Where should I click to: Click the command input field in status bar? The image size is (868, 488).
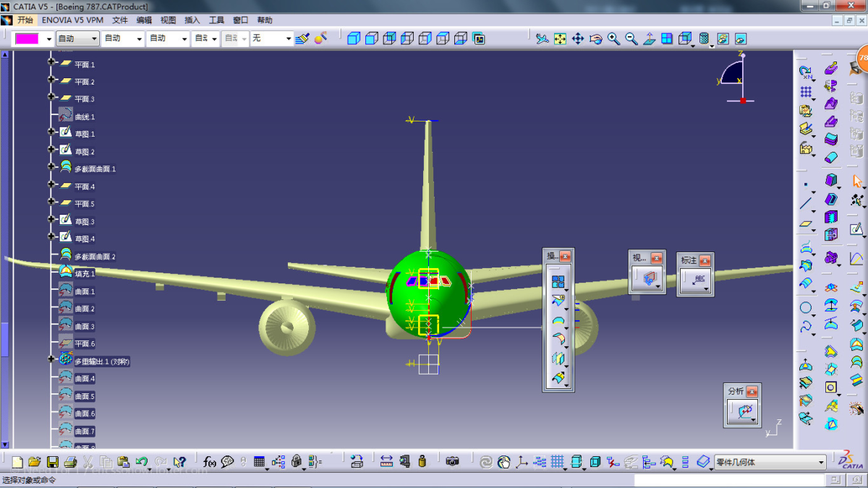click(x=728, y=480)
